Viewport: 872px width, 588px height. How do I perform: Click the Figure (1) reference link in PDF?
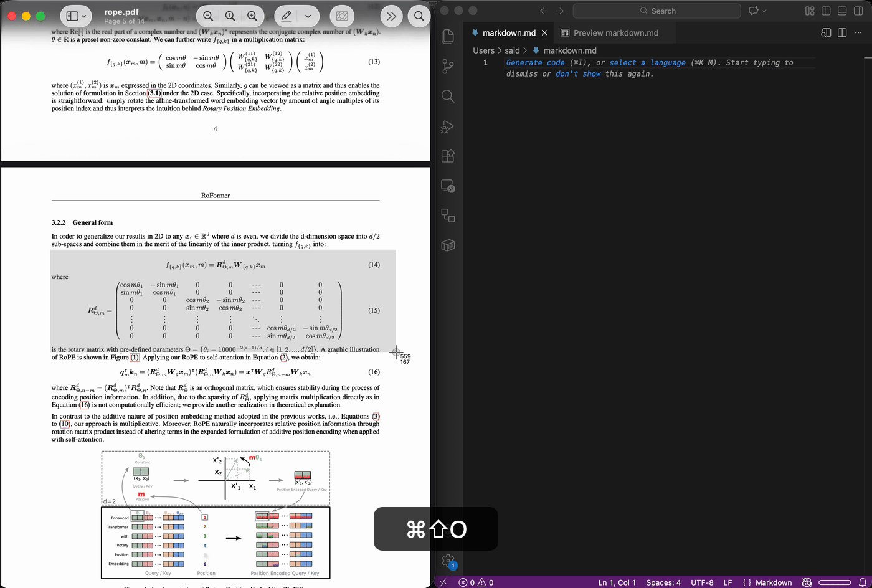click(135, 358)
